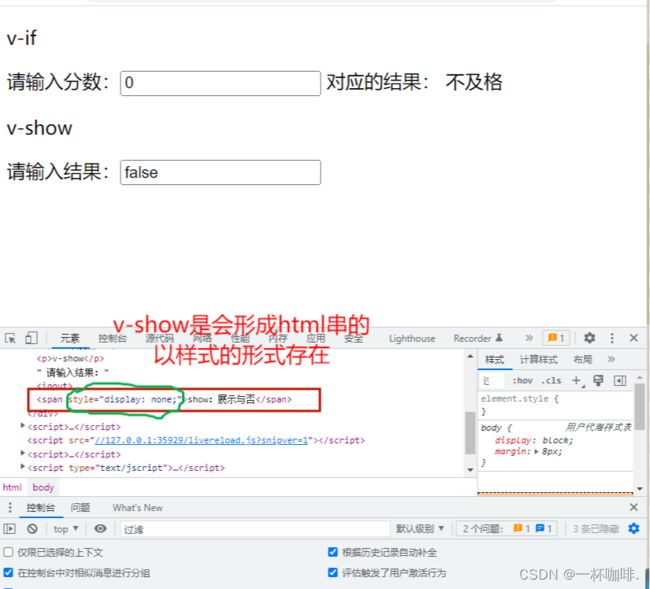Viewport: 650px width, 589px height.
Task: Click the score input field containing 0
Action: click(220, 83)
